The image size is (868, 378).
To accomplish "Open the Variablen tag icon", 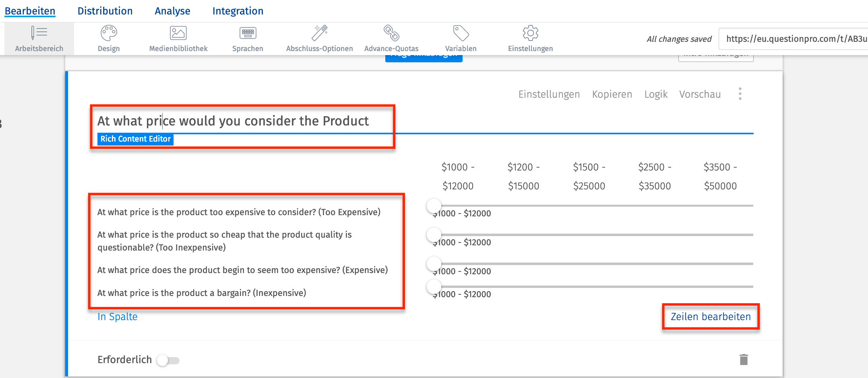I will coord(461,33).
